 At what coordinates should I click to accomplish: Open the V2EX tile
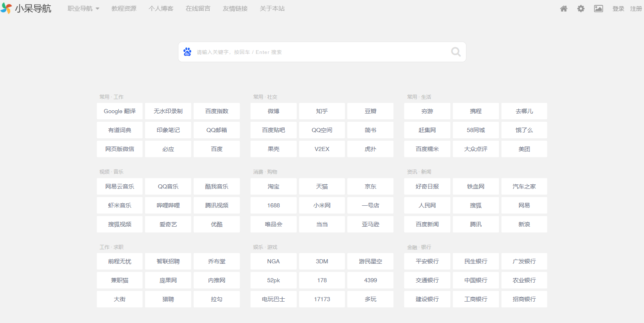click(x=322, y=149)
